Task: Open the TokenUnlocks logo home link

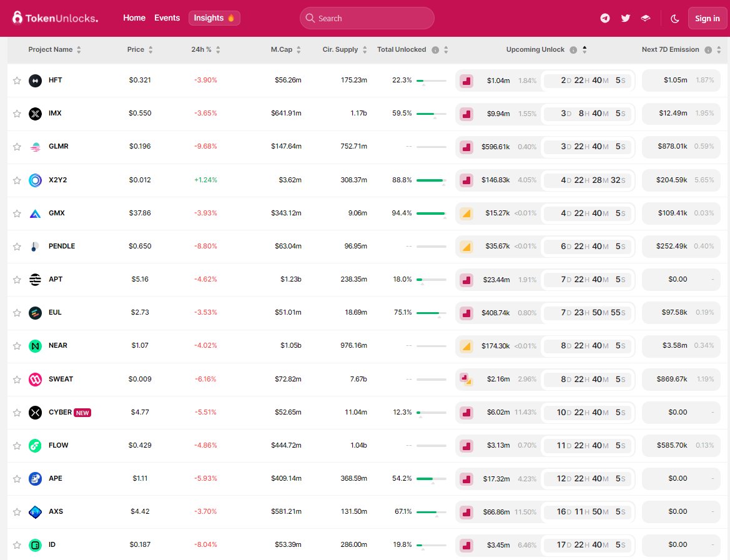Action: coord(55,18)
